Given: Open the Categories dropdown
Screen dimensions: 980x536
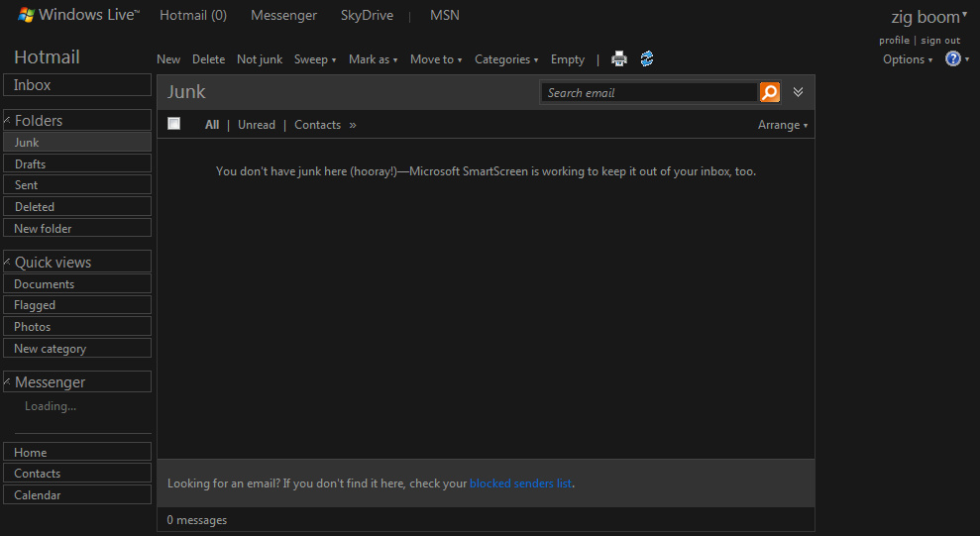Looking at the screenshot, I should coord(506,59).
